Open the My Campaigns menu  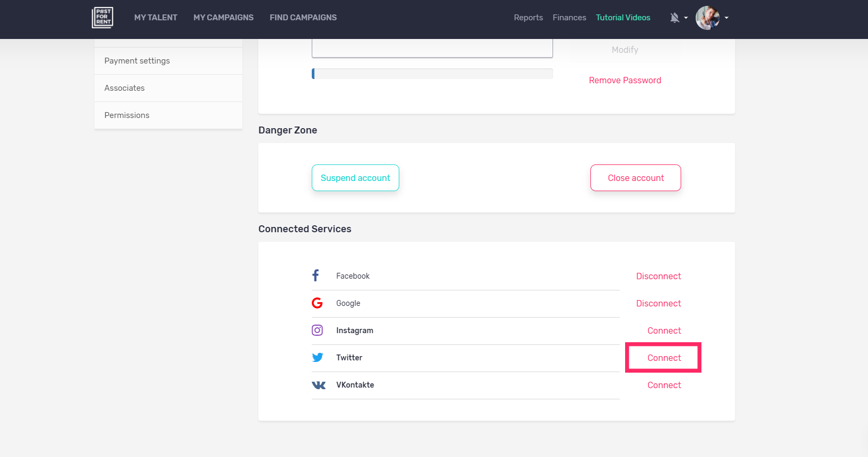224,18
